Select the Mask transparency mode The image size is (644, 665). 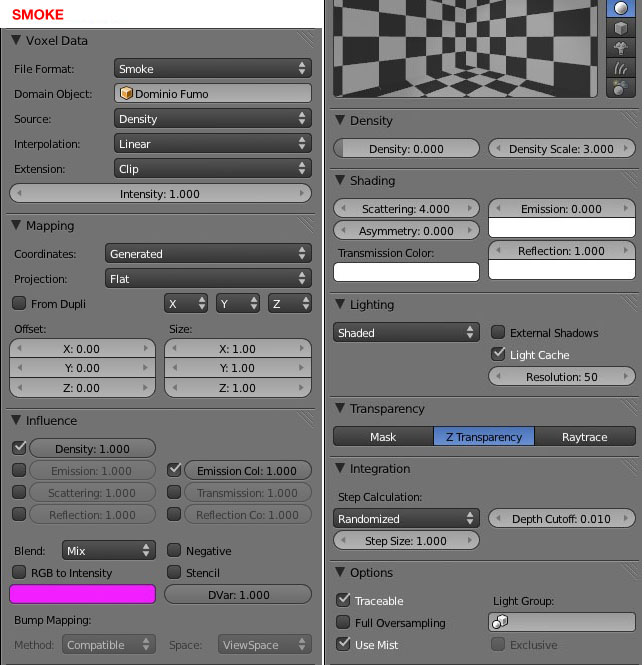[x=383, y=436]
